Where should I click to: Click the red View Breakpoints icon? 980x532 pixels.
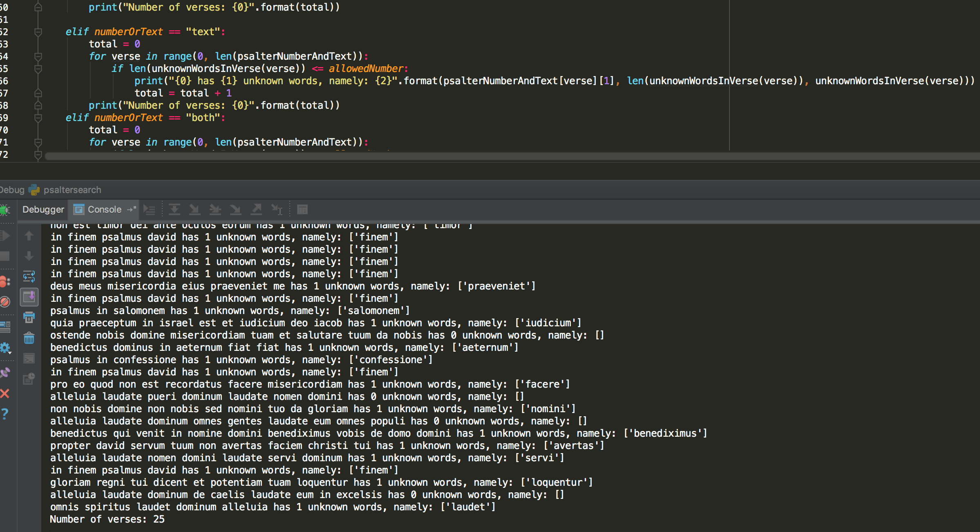(x=5, y=281)
